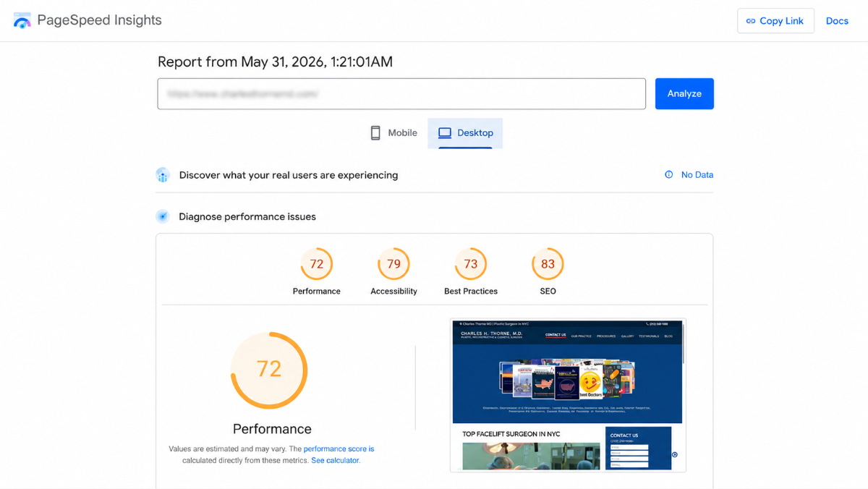
Task: Select the Desktop tab
Action: point(465,133)
